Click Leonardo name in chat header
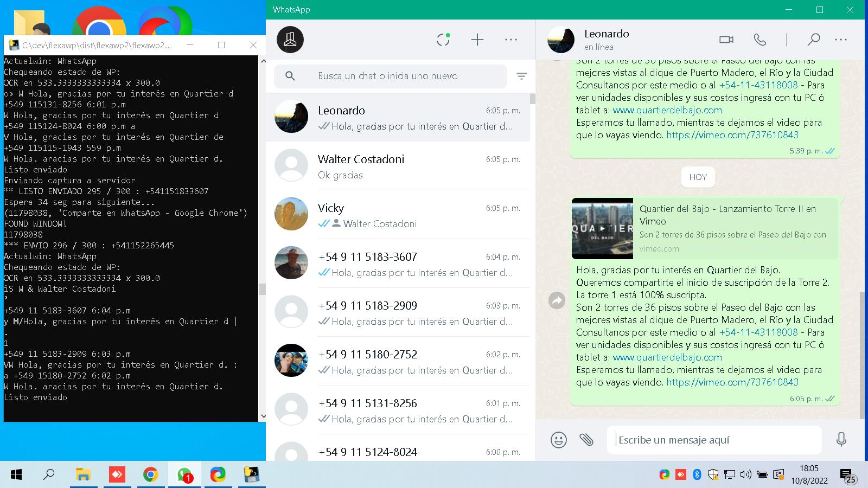Viewport: 868px width, 488px height. click(x=607, y=34)
